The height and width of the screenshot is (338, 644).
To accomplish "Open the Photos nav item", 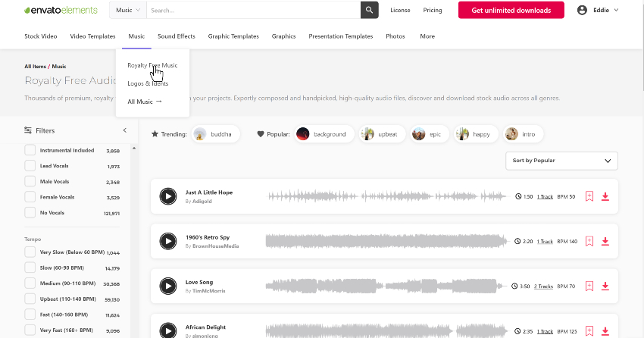I will pos(395,36).
